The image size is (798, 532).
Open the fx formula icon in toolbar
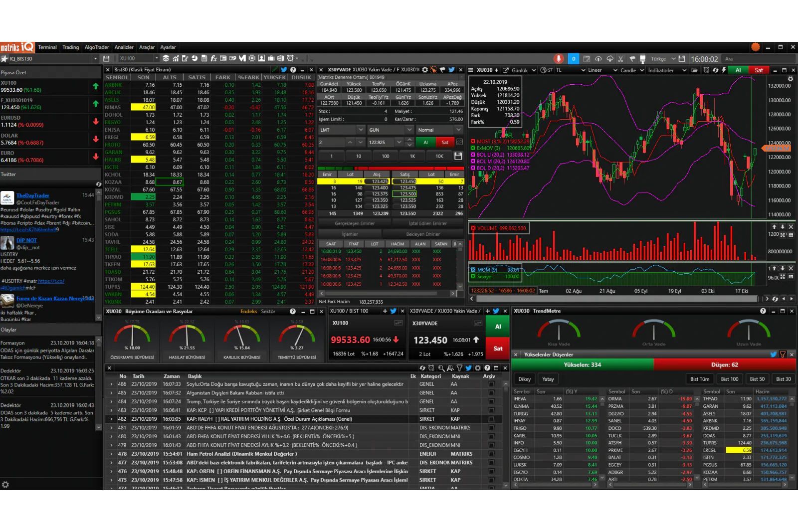pyautogui.click(x=213, y=58)
